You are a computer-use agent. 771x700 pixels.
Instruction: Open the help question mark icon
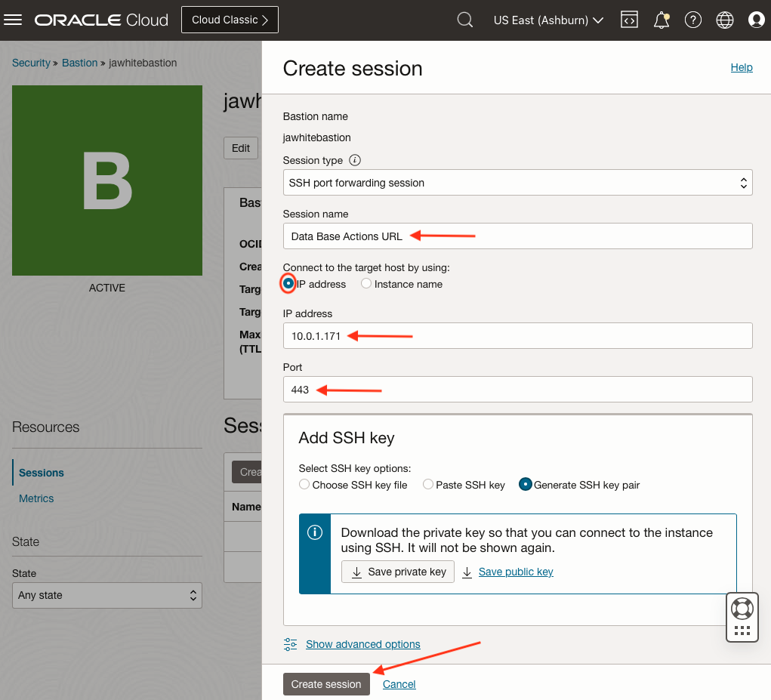692,20
